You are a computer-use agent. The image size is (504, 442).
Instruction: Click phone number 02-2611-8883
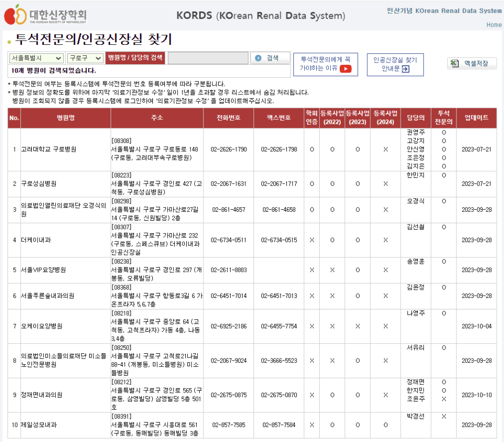(x=229, y=270)
